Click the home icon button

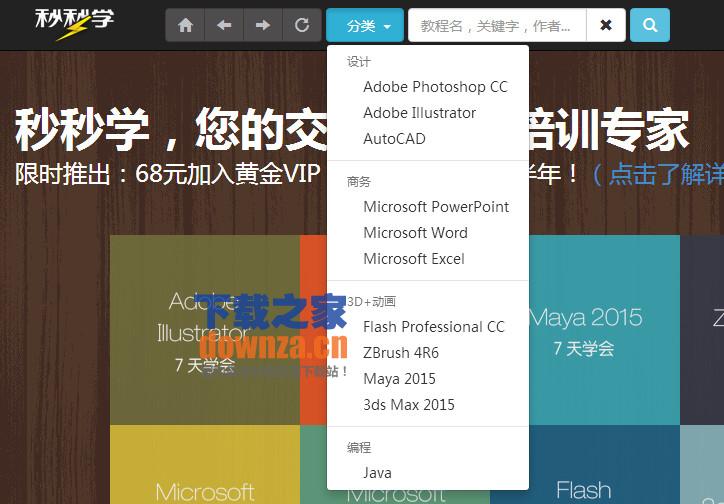[185, 25]
